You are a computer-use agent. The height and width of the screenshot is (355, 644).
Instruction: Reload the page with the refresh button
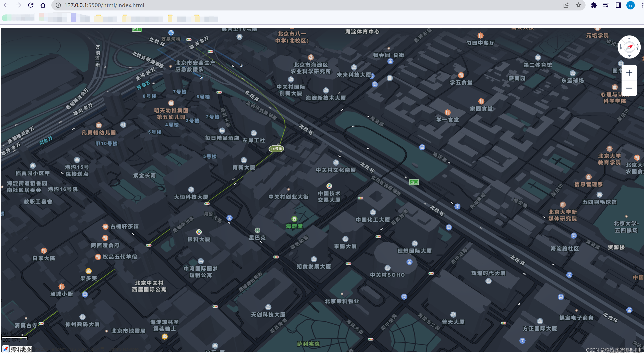(31, 5)
